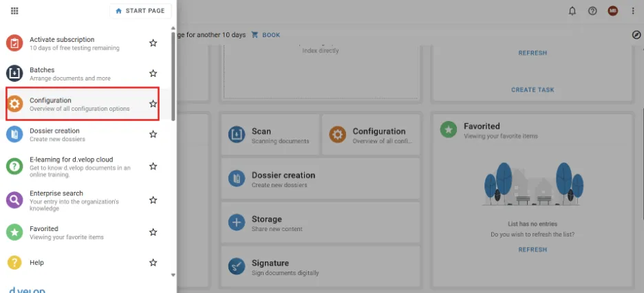
Task: Open Batches menu entry text
Action: [42, 69]
